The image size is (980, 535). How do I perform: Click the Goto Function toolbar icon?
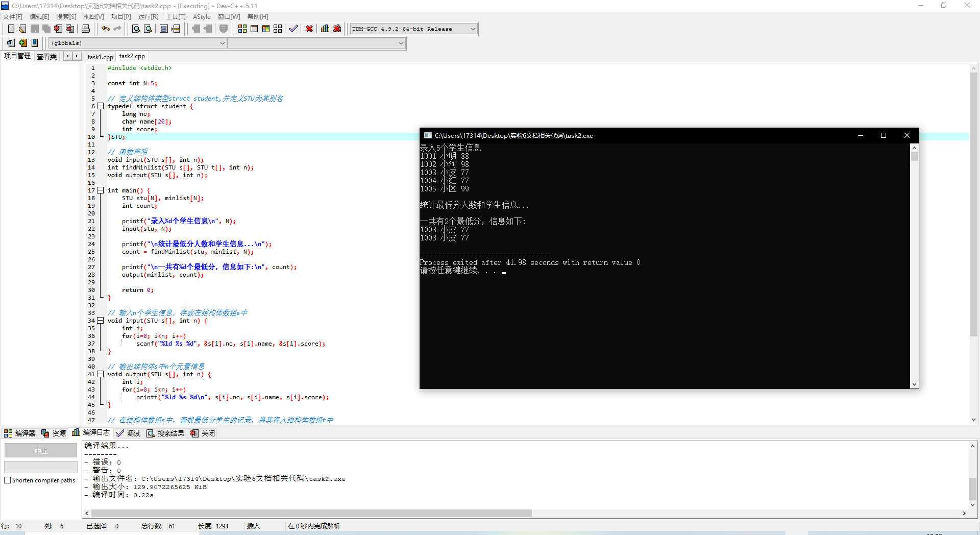click(x=164, y=29)
